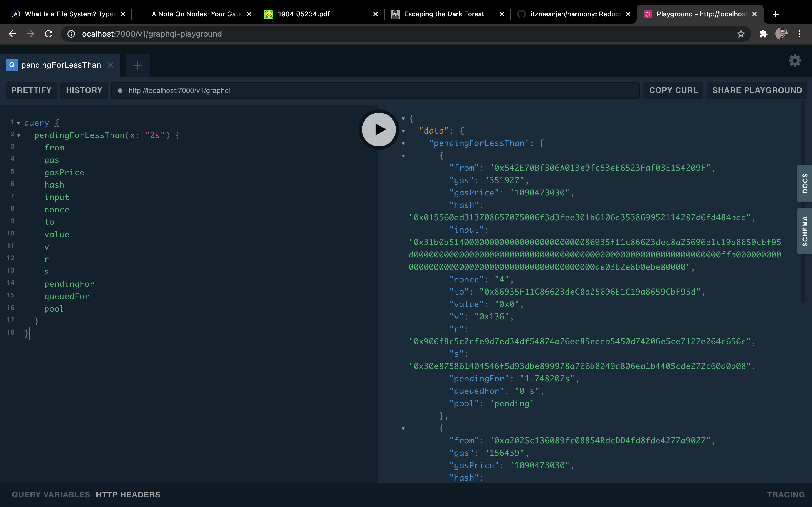Click the COPY CURL icon button
Viewport: 812px width, 507px height.
pyautogui.click(x=674, y=90)
